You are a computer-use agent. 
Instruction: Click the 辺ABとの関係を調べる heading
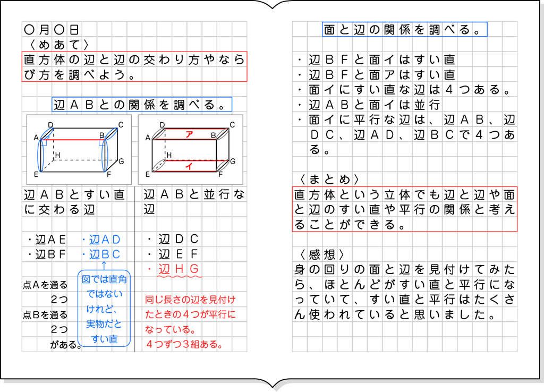141,105
